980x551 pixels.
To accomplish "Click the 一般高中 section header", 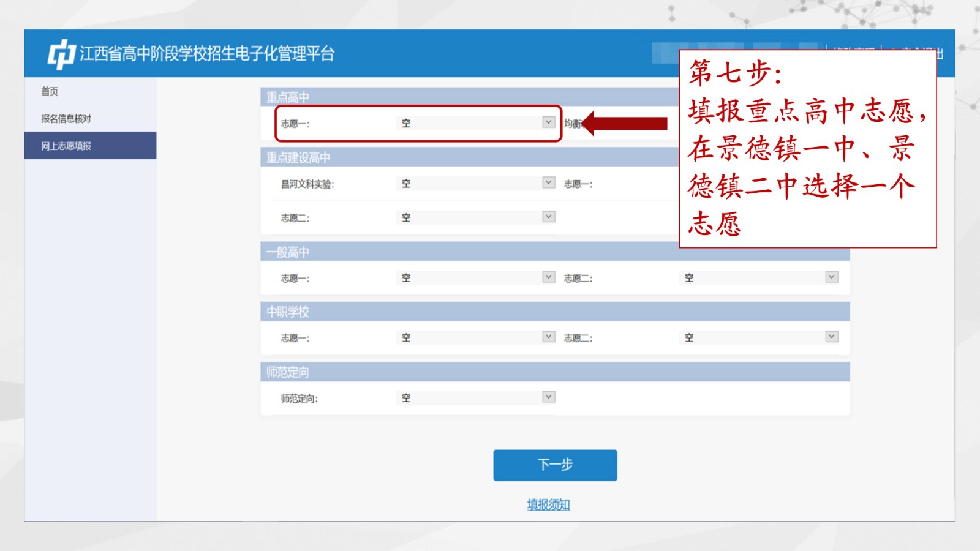I will 288,252.
